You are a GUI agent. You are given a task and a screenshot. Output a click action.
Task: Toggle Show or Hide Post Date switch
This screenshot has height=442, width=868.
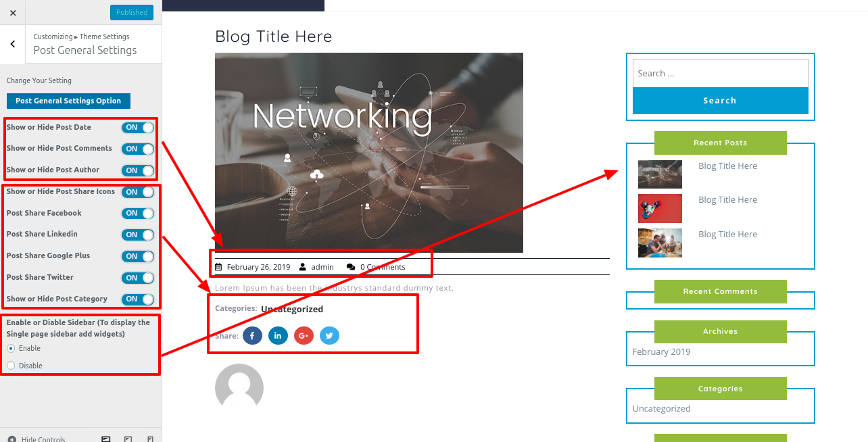138,127
